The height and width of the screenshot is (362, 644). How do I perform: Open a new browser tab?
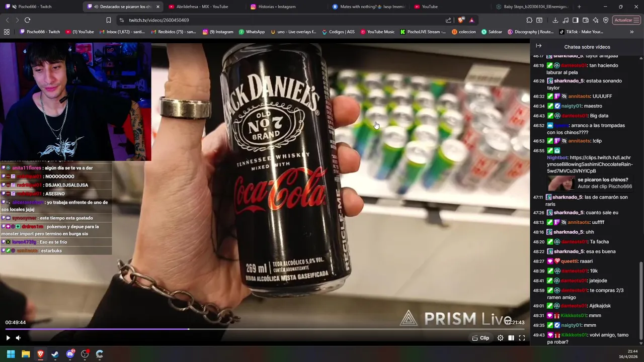coord(579,7)
